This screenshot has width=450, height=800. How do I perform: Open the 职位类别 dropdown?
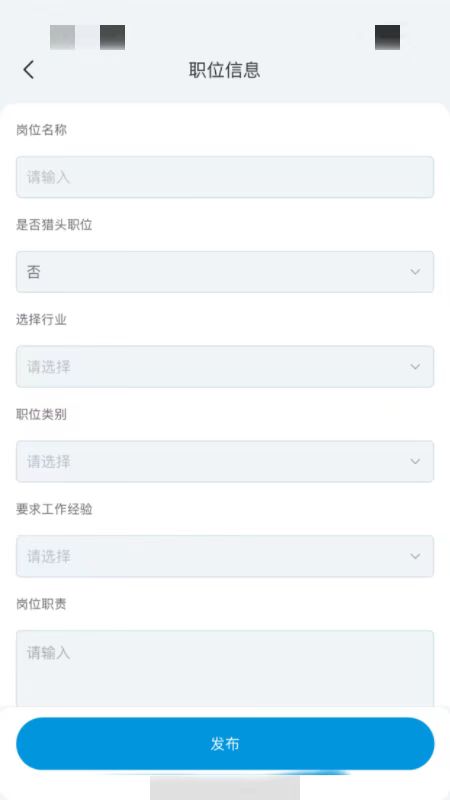coord(225,462)
